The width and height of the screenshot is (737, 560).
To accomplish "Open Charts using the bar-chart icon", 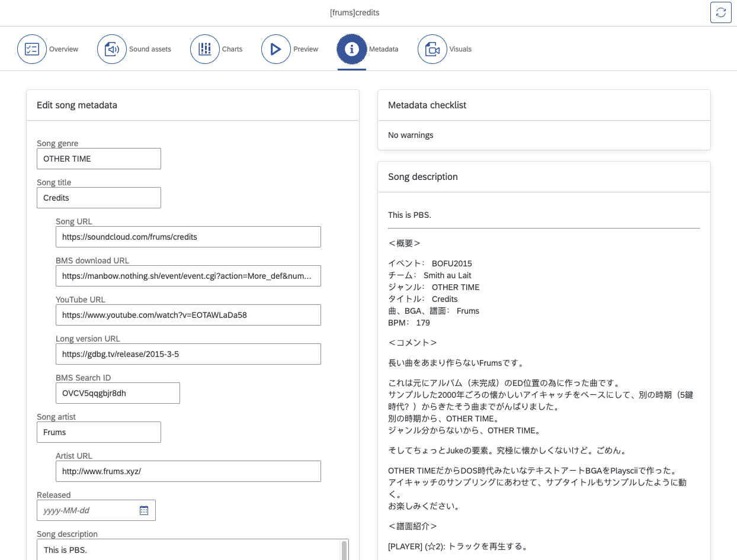I will pos(205,49).
